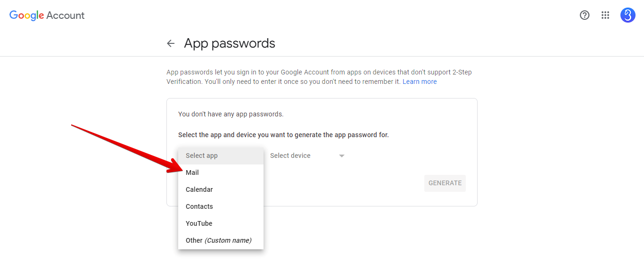Choose Calendar from the app list
The image size is (644, 271).
pos(221,189)
